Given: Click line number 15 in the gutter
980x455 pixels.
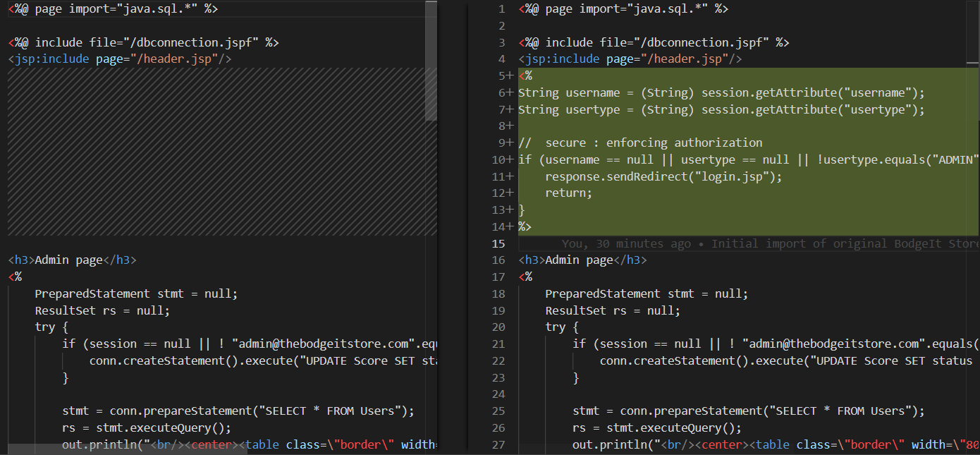Looking at the screenshot, I should pos(498,243).
